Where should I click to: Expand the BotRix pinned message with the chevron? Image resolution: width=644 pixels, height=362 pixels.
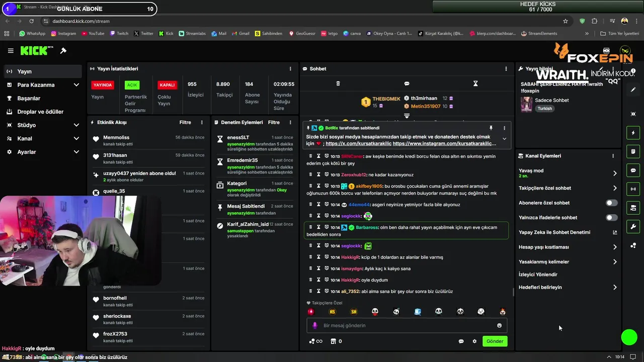point(504,139)
